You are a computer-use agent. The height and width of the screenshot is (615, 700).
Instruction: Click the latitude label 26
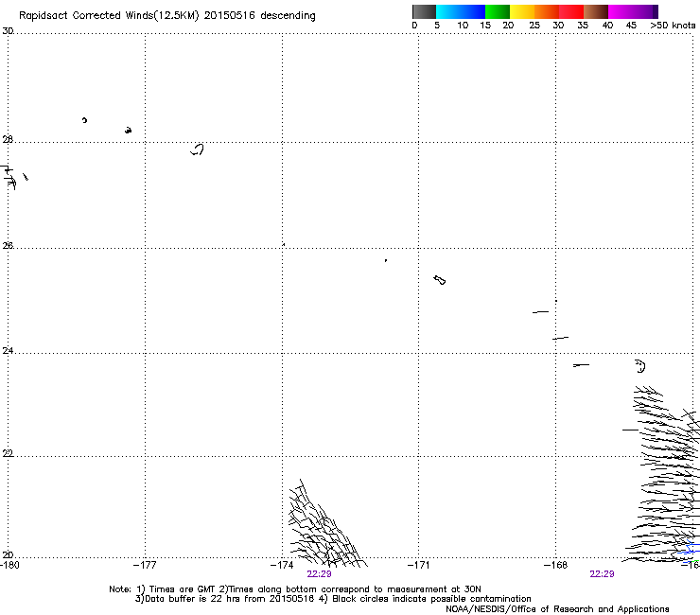(x=8, y=245)
